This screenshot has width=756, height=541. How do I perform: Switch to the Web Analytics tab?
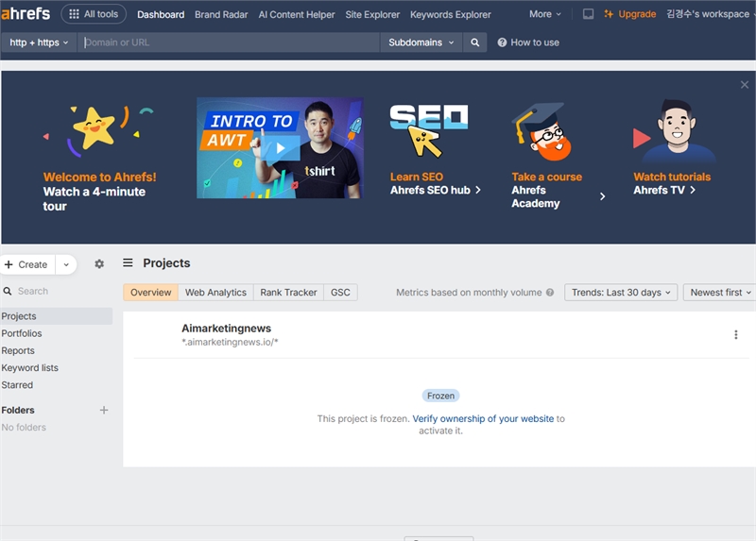[215, 293]
